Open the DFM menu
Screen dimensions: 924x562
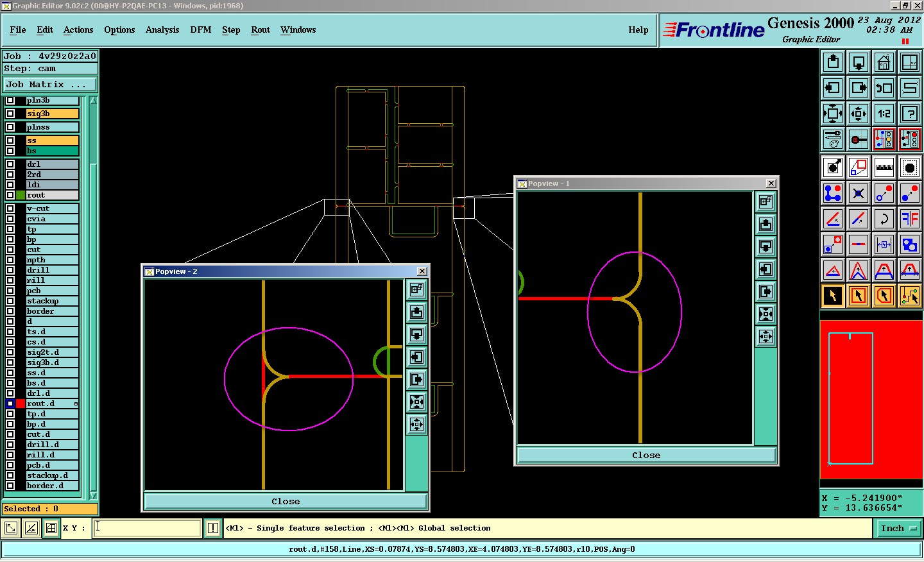[201, 30]
